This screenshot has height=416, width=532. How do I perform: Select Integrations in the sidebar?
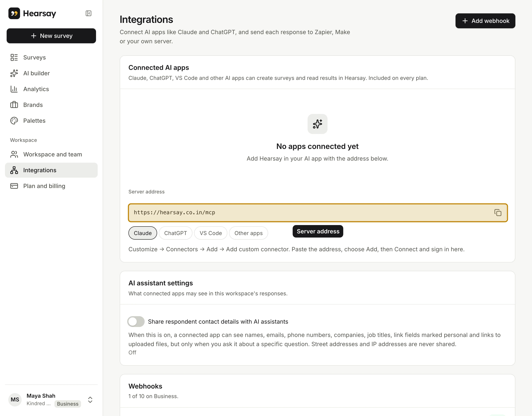pos(51,170)
